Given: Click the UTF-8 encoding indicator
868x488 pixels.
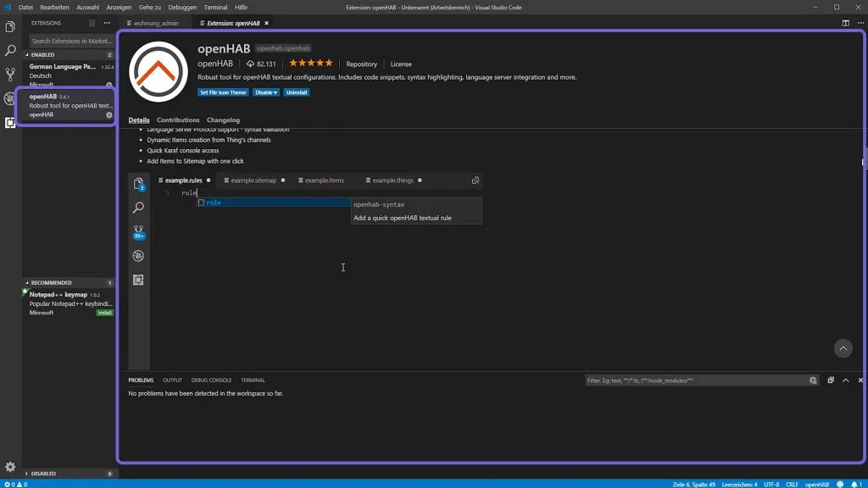Looking at the screenshot, I should [771, 484].
